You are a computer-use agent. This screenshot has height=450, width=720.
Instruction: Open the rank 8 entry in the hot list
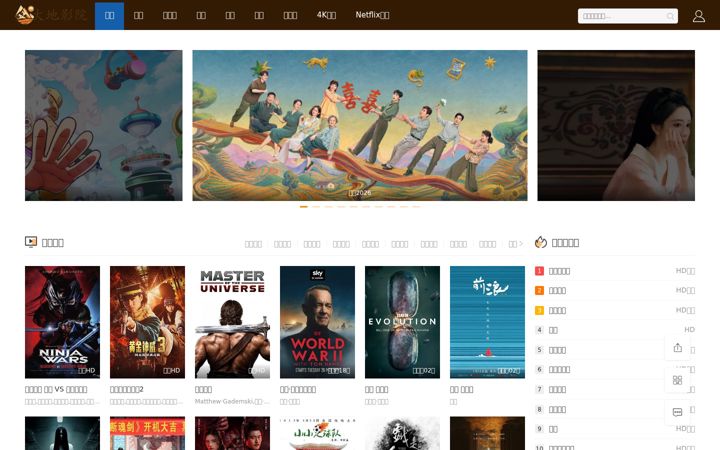(615, 409)
